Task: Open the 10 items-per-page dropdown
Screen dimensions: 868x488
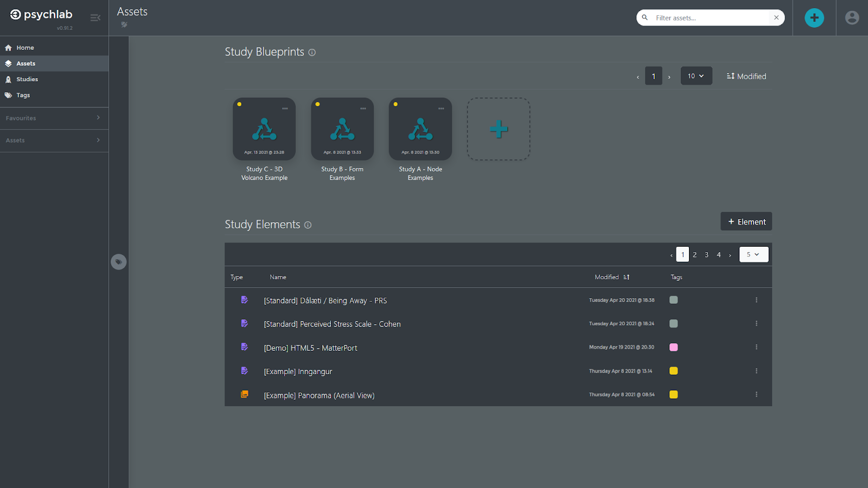Action: click(696, 75)
